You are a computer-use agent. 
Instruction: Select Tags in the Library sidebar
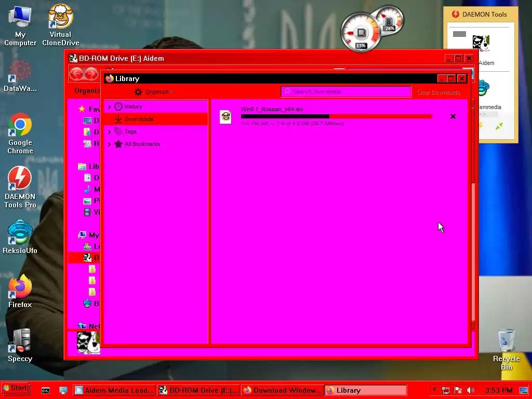point(156,131)
